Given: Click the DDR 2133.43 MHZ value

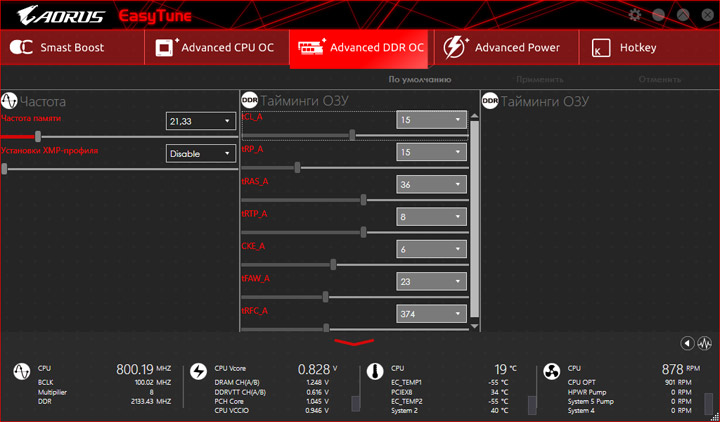Looking at the screenshot, I should 151,401.
